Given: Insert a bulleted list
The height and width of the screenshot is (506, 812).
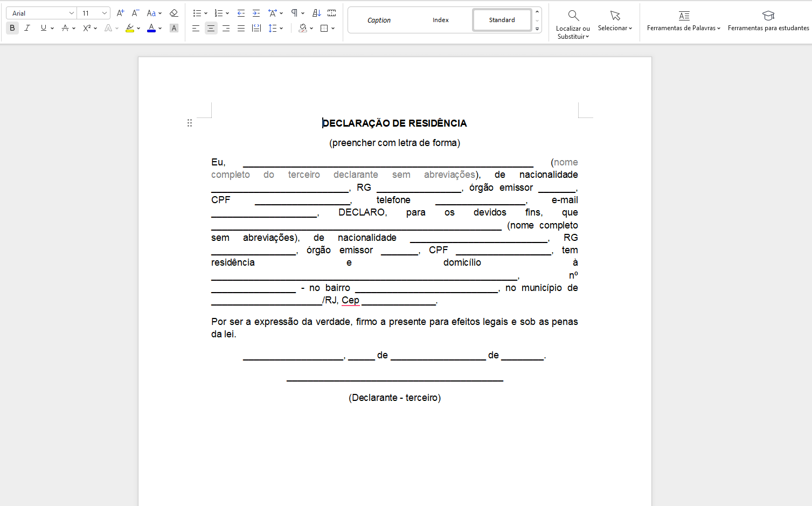Looking at the screenshot, I should pos(197,13).
